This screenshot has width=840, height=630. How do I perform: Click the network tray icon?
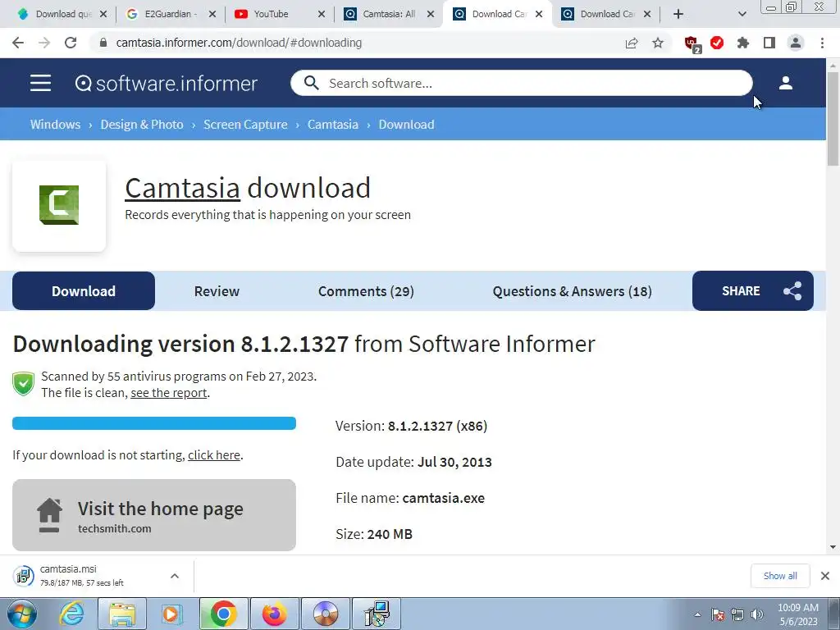coord(737,614)
